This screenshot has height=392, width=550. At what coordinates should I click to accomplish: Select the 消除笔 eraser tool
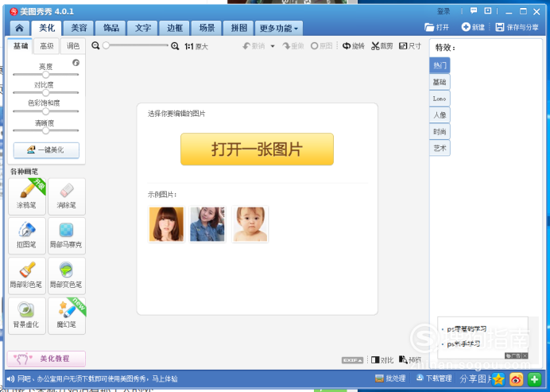click(x=67, y=196)
